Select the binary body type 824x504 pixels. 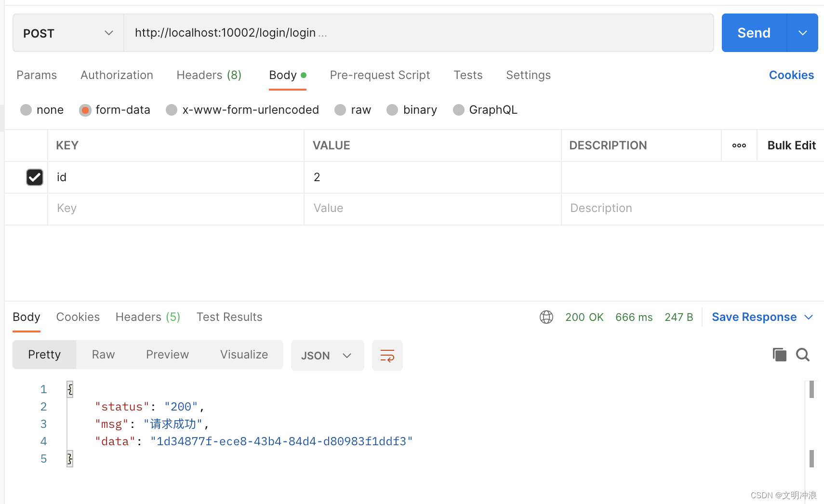tap(392, 109)
